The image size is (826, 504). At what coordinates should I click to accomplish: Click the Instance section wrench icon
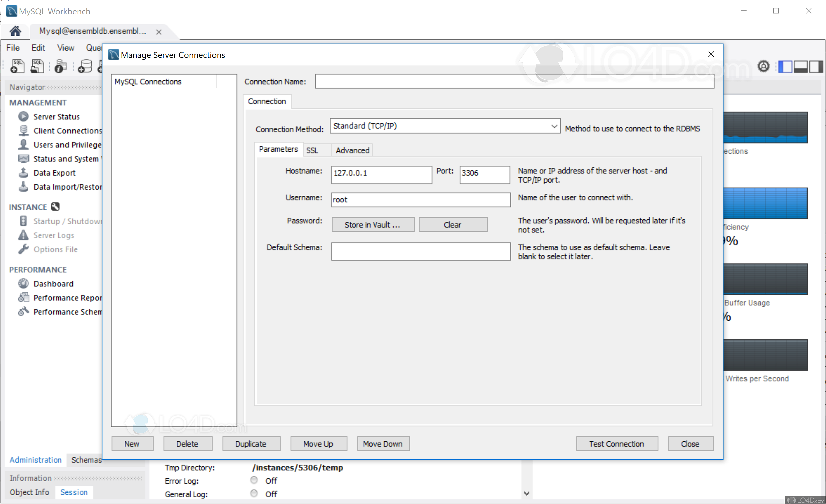point(55,207)
